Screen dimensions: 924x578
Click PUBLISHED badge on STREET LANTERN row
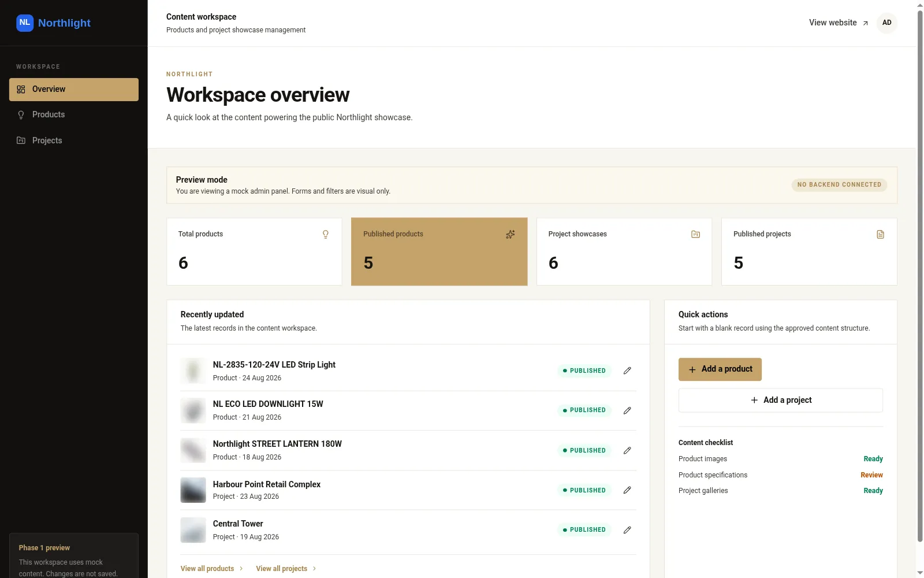584,450
